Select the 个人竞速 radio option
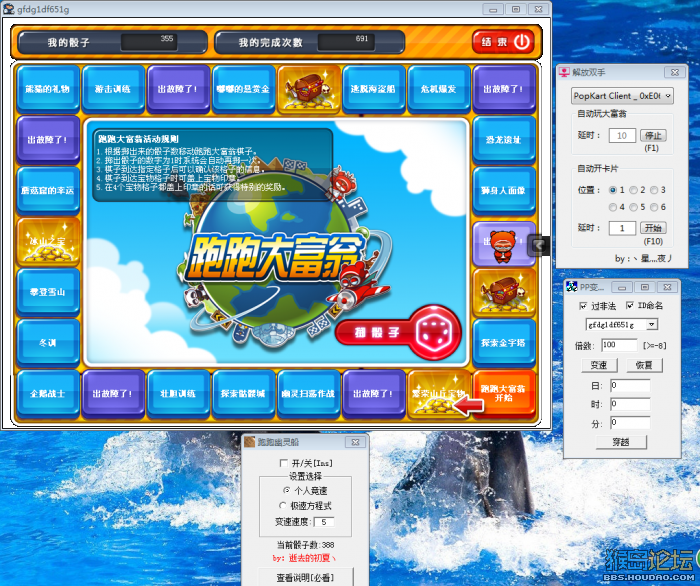 coord(286,490)
